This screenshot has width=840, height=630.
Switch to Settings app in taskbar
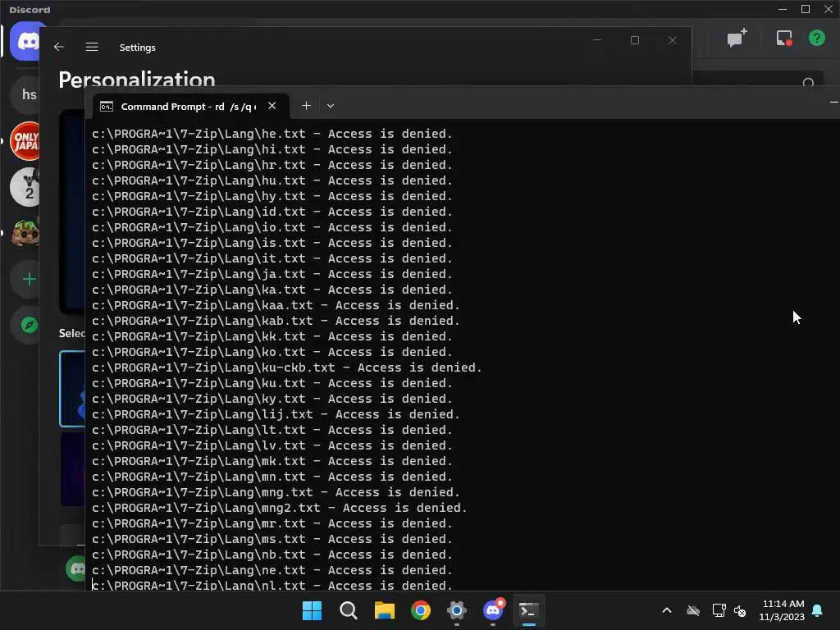click(456, 610)
